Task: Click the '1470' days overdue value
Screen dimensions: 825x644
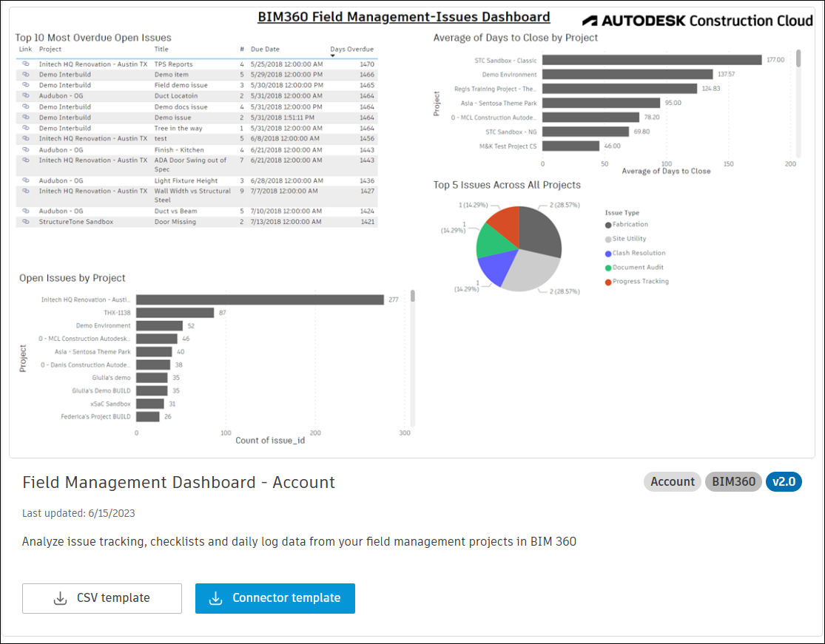Action: point(367,64)
